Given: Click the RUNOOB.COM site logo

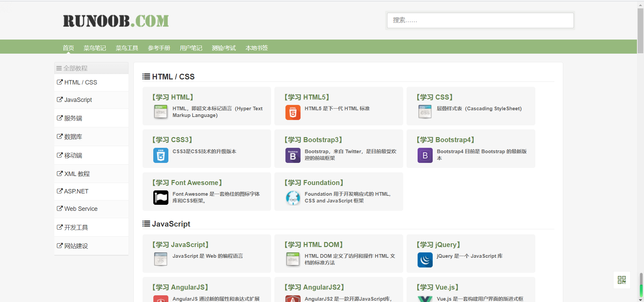Looking at the screenshot, I should point(116,21).
